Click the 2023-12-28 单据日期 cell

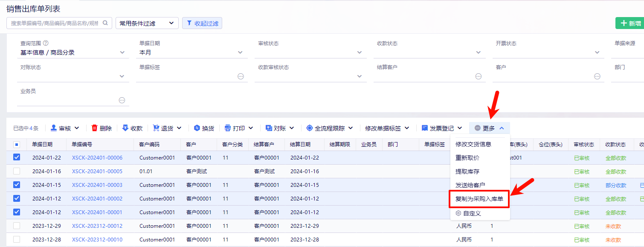[x=46, y=240]
